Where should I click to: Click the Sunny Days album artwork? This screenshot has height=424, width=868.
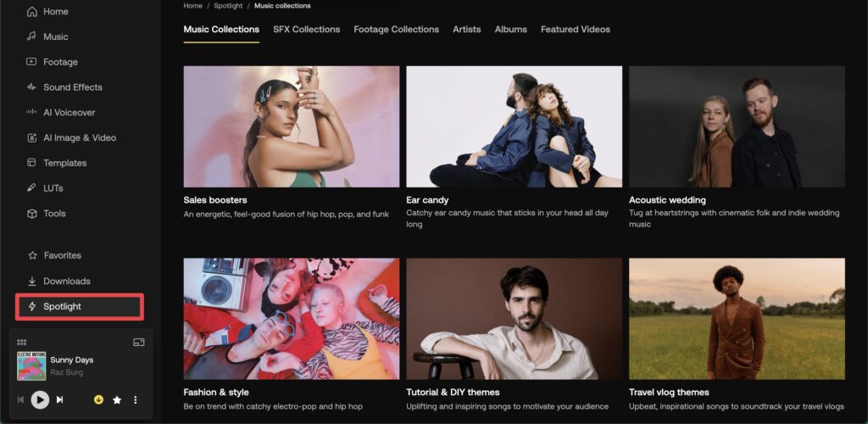[x=31, y=365]
